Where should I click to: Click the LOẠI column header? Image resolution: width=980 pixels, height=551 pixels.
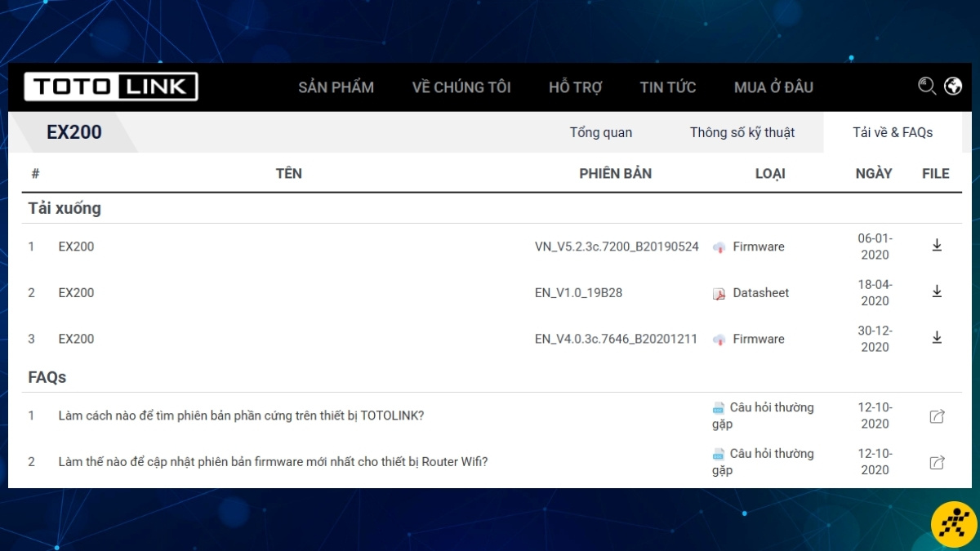(770, 173)
